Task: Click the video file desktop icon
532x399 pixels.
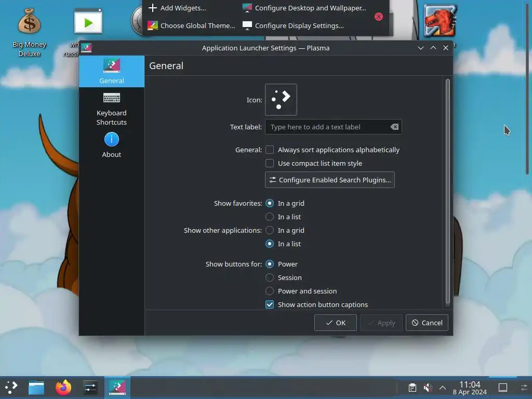Action: (88, 22)
